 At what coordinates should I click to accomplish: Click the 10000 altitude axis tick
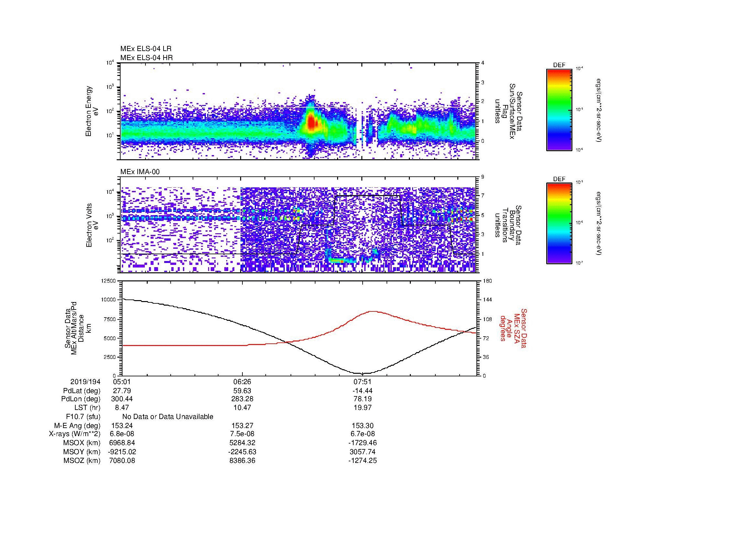pyautogui.click(x=109, y=300)
